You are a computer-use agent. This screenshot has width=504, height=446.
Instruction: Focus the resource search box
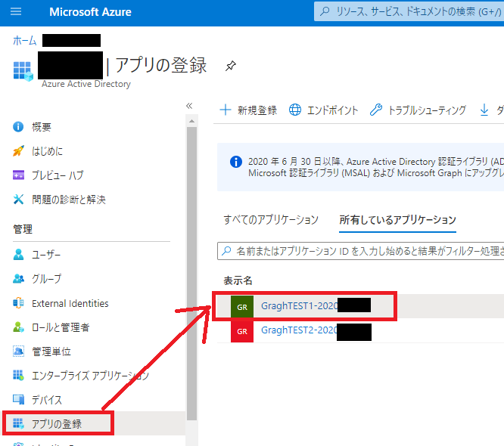pos(409,11)
